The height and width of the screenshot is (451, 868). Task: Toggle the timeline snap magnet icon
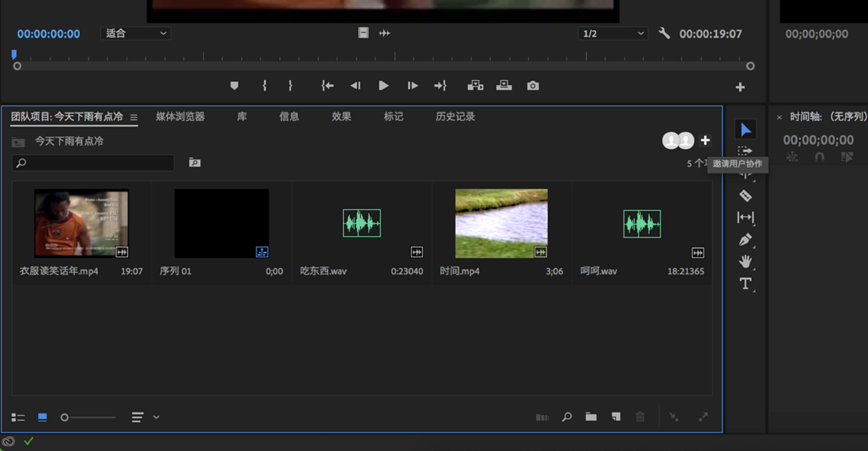click(x=820, y=157)
